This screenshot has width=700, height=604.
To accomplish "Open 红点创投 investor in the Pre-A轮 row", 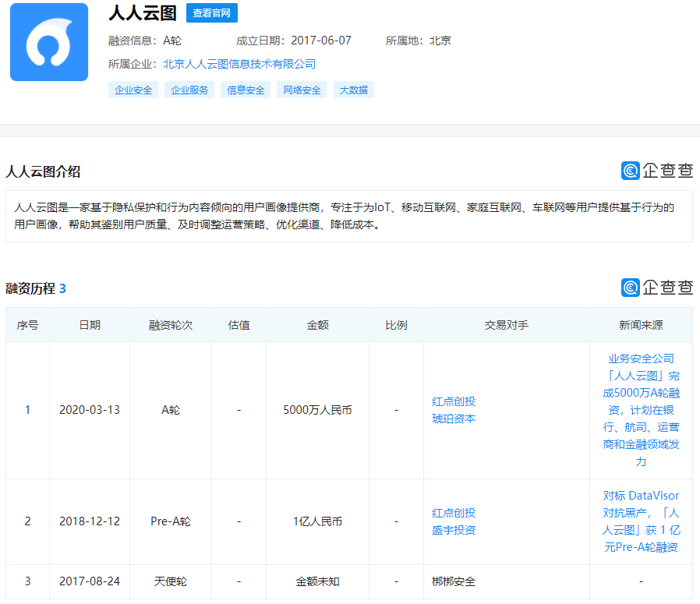I will click(x=454, y=513).
